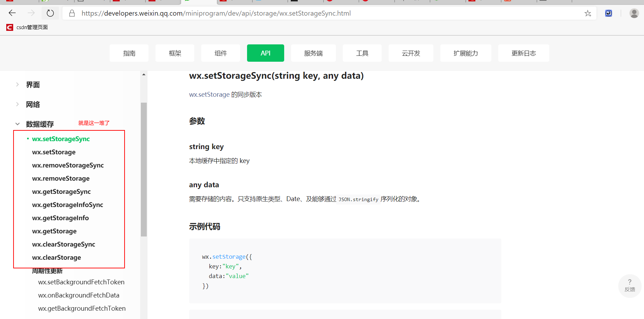Open the wx.setStorage link in the article
The height and width of the screenshot is (319, 644).
pos(209,94)
